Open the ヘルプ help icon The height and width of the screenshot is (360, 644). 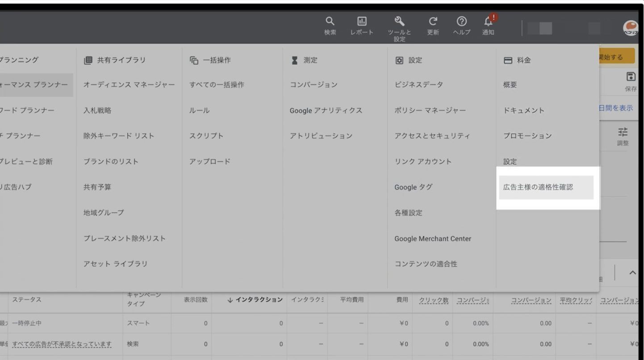pos(462,22)
